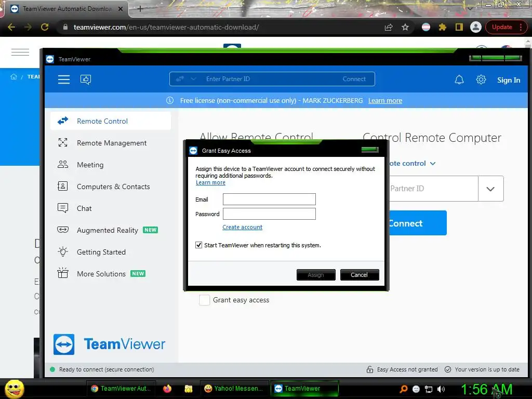Open browser extensions puzzle icon
The image size is (532, 399).
click(443, 27)
